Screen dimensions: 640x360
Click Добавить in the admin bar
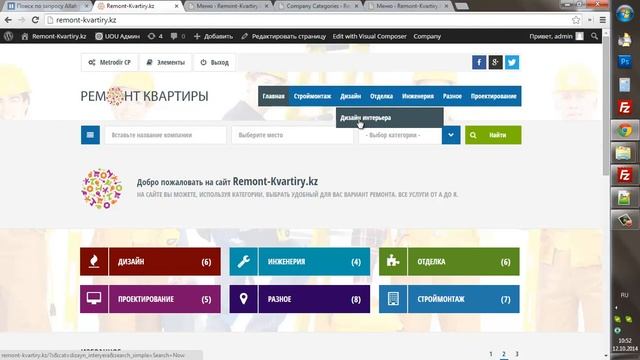point(213,36)
